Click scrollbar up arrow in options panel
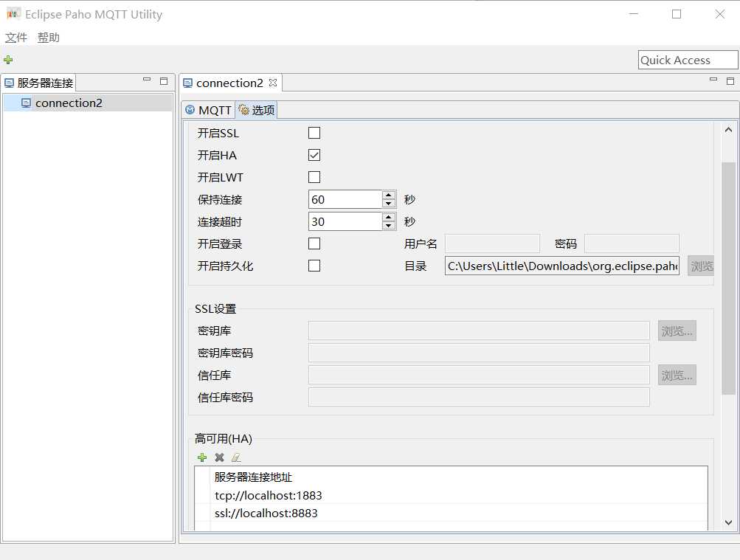The width and height of the screenshot is (740, 560). pos(728,130)
